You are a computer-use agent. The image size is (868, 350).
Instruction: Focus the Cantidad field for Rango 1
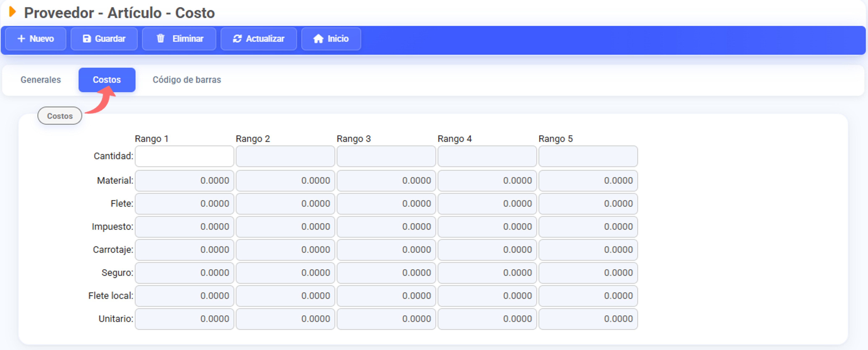point(184,156)
